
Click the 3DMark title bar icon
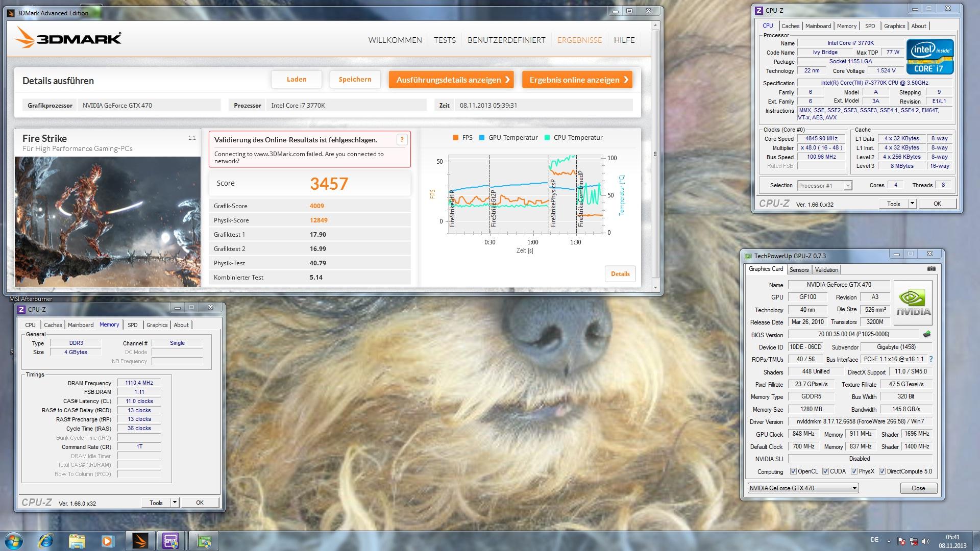[11, 13]
